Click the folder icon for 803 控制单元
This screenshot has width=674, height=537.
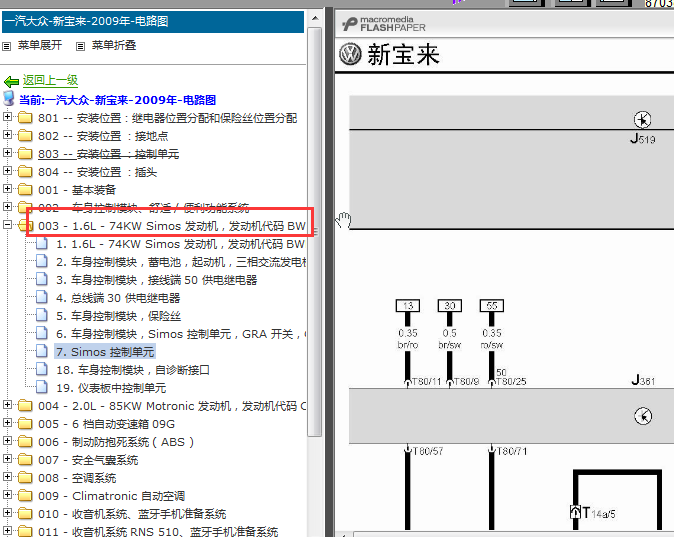pyautogui.click(x=25, y=153)
